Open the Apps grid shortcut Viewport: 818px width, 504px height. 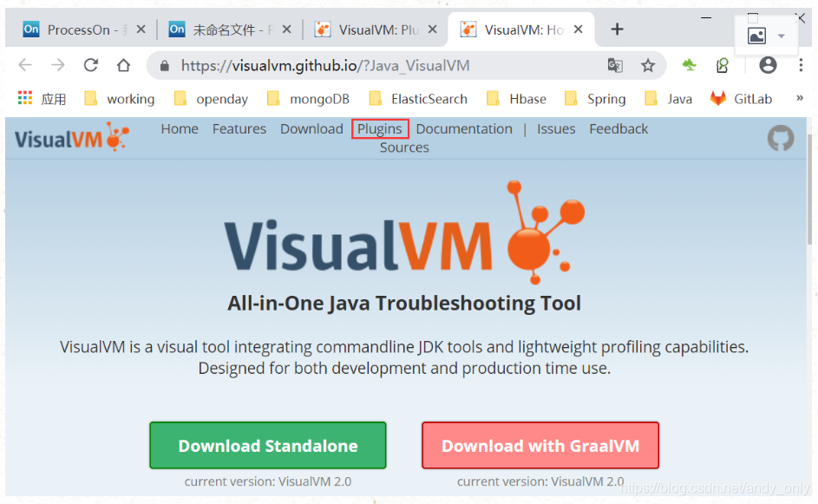tap(25, 97)
